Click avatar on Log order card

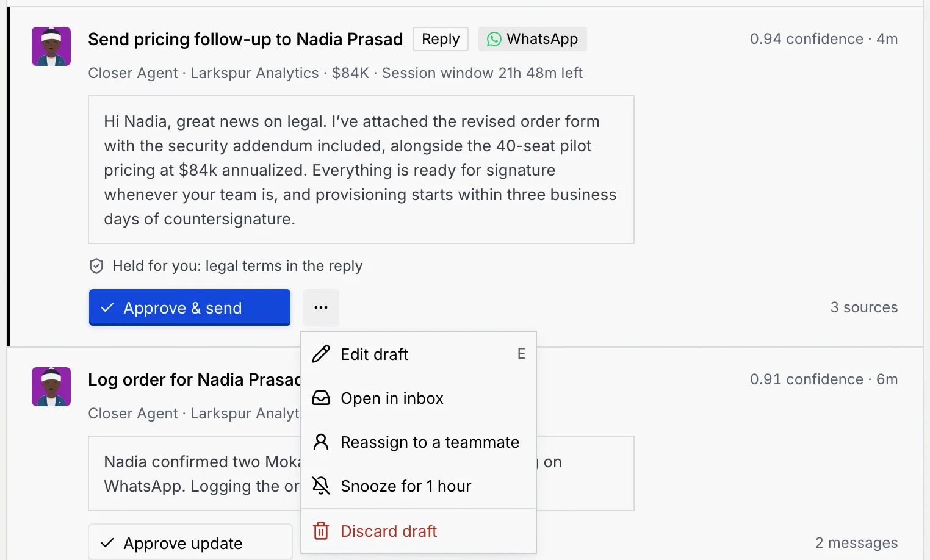point(51,387)
